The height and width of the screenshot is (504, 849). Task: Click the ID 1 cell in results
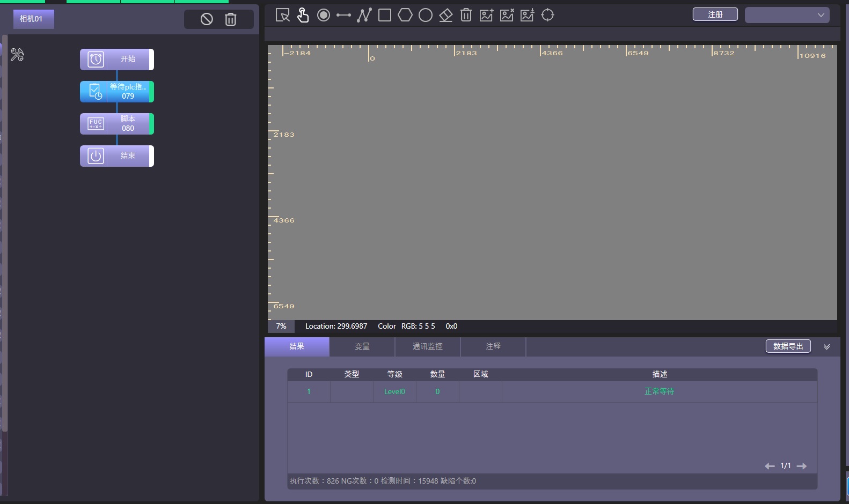coord(309,391)
